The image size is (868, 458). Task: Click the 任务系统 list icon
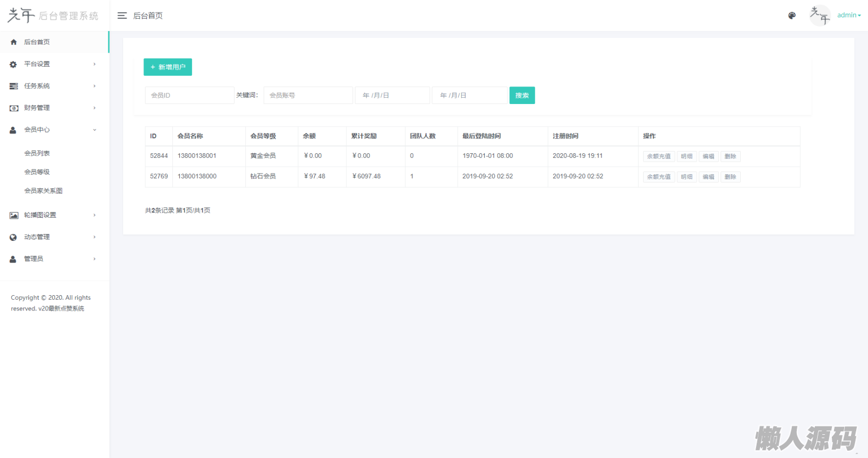pyautogui.click(x=14, y=86)
